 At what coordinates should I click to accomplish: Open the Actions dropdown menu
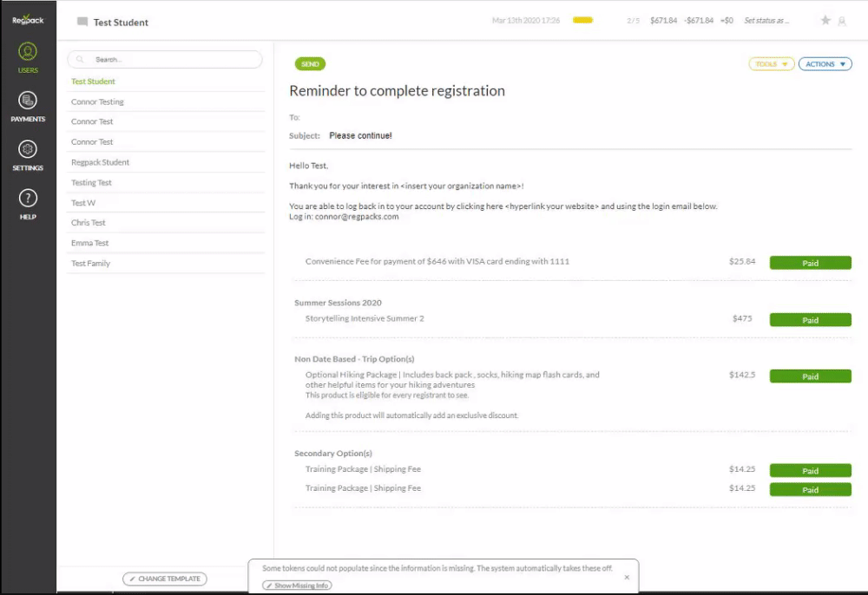(x=825, y=64)
